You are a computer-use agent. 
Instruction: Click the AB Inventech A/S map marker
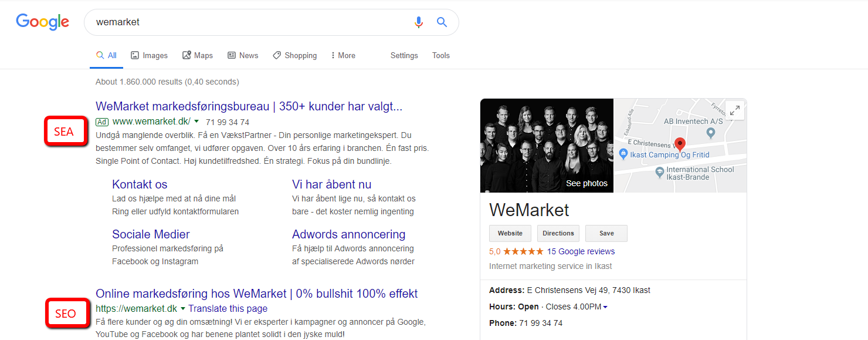click(x=711, y=133)
